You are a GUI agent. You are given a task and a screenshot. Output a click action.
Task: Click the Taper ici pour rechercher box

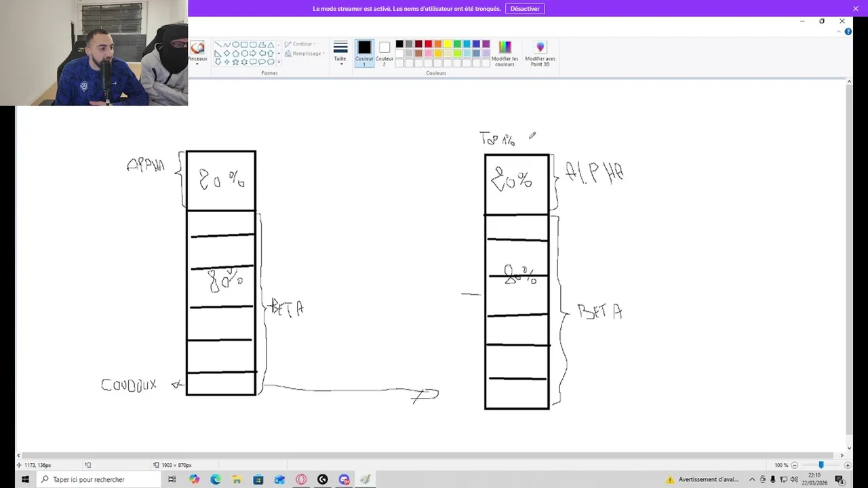tap(98, 479)
